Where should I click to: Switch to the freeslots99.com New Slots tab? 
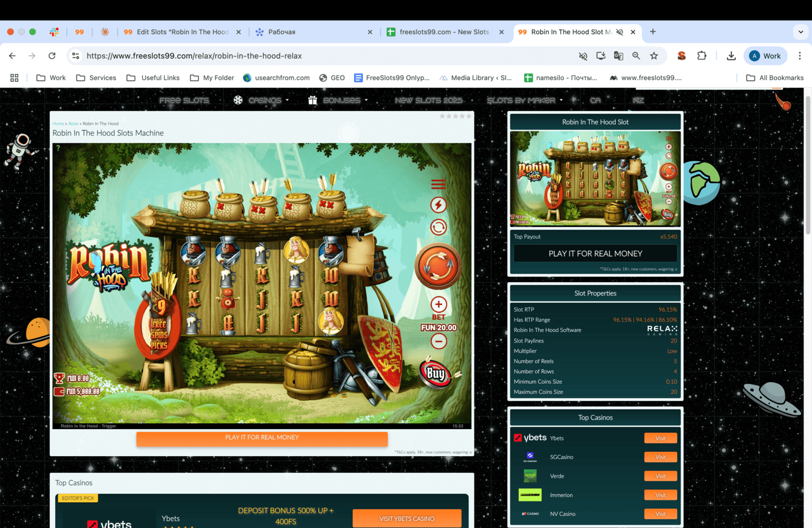[442, 31]
